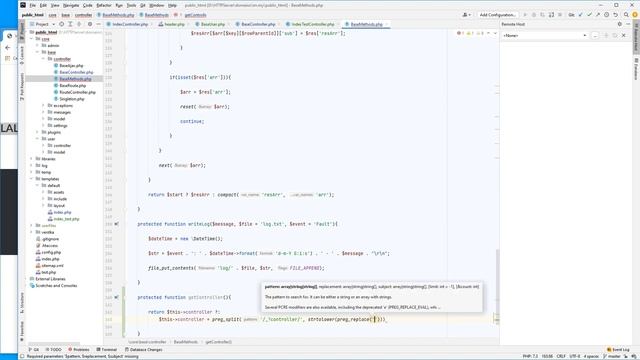The image size is (640, 360).
Task: Expand the settings folder
Action: pos(43,125)
